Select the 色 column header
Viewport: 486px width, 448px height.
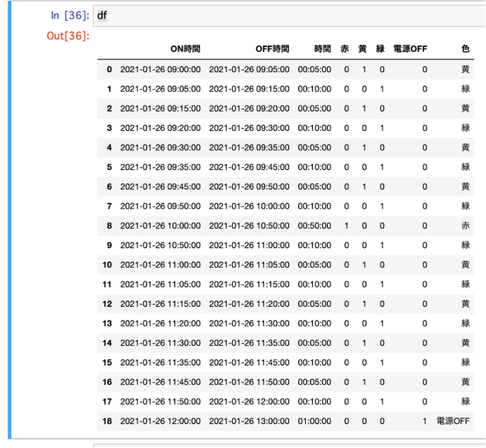click(465, 49)
